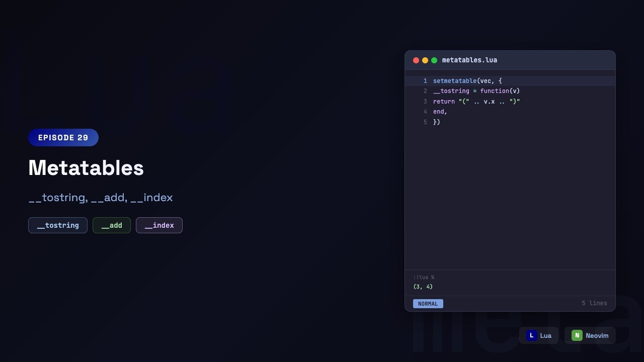Click the red close dot of metatables.lua window
Image resolution: width=644 pixels, height=362 pixels.
coord(416,60)
